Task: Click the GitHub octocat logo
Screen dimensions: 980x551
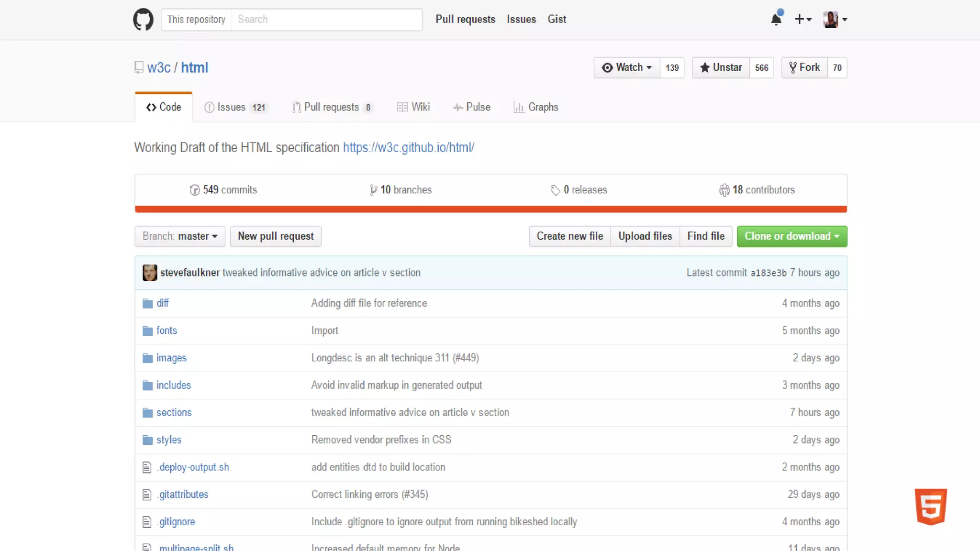Action: click(143, 20)
